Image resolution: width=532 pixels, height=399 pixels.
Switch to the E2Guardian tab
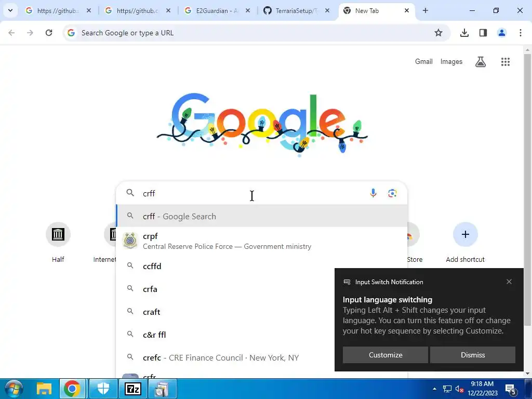(x=217, y=11)
